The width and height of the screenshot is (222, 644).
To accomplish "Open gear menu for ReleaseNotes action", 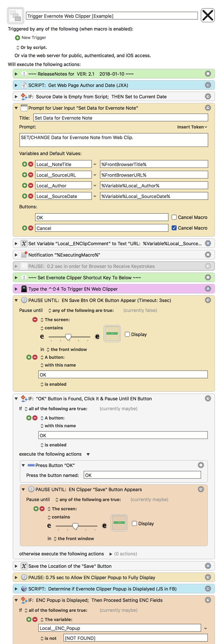I will 208,74.
